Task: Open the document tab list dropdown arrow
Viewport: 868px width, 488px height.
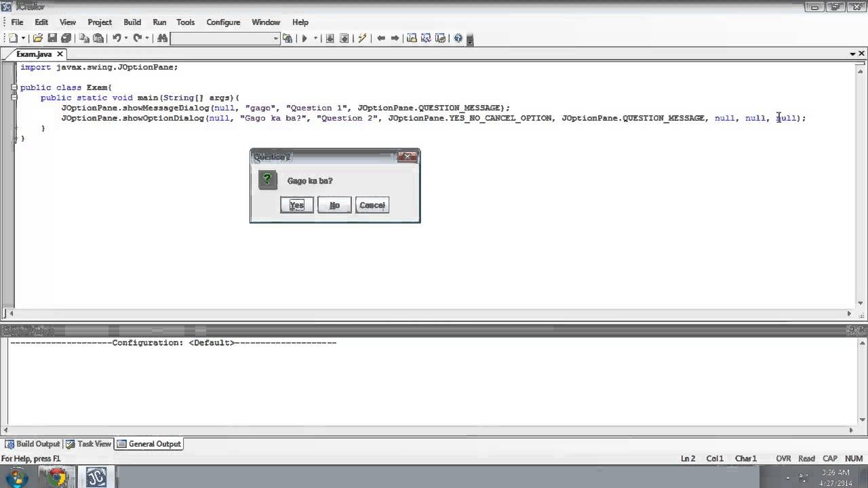Action: [853, 54]
